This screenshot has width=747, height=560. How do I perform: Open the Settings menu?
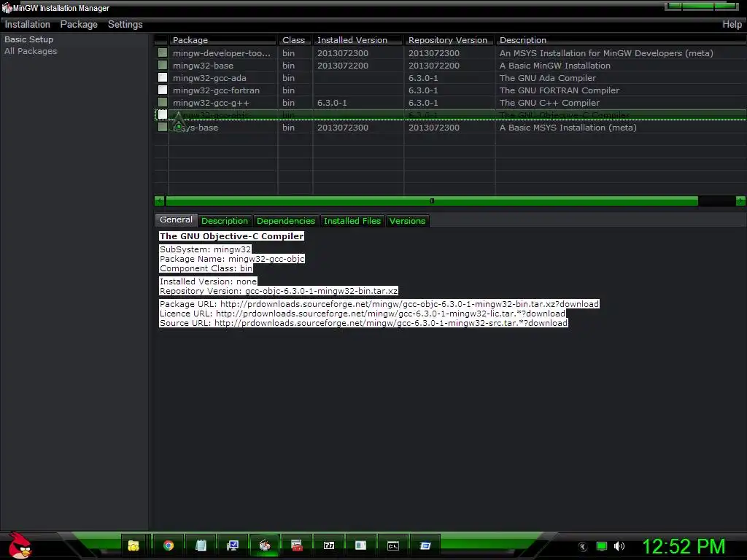125,24
